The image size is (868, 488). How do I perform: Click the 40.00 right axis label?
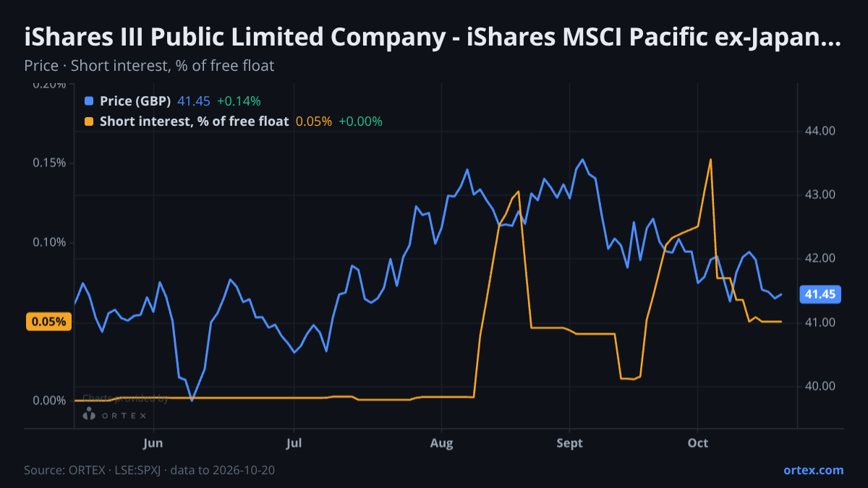[820, 385]
